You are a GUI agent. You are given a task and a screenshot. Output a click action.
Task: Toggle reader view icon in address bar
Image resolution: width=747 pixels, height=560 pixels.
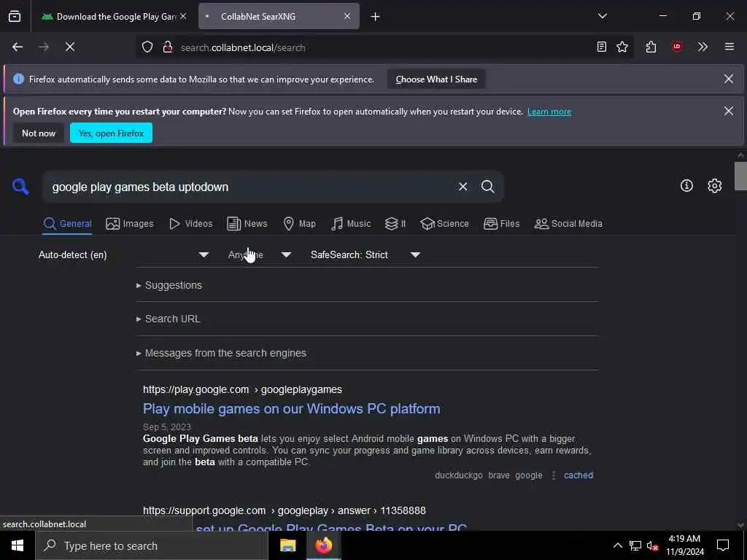[601, 47]
